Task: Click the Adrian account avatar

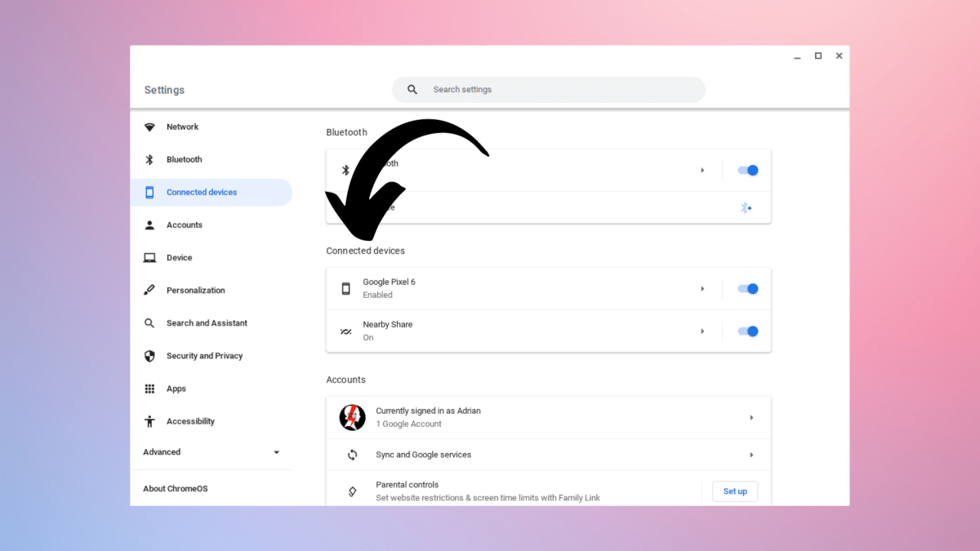Action: tap(352, 417)
